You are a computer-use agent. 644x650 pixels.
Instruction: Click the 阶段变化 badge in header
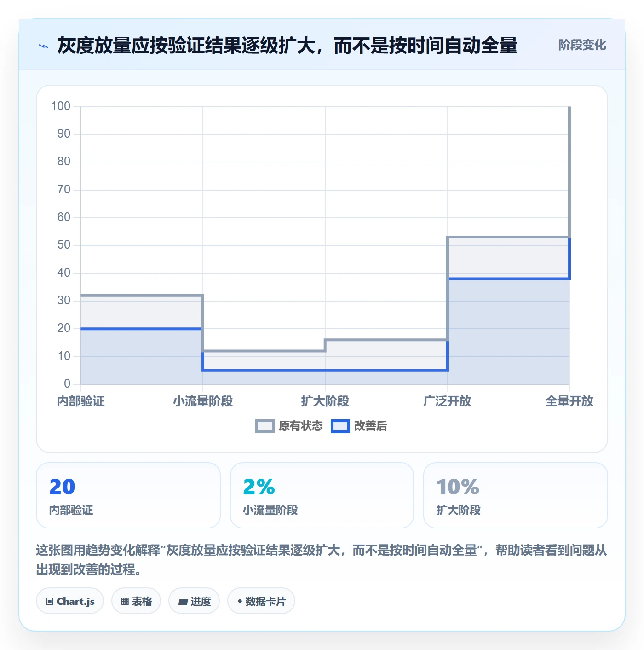(582, 45)
